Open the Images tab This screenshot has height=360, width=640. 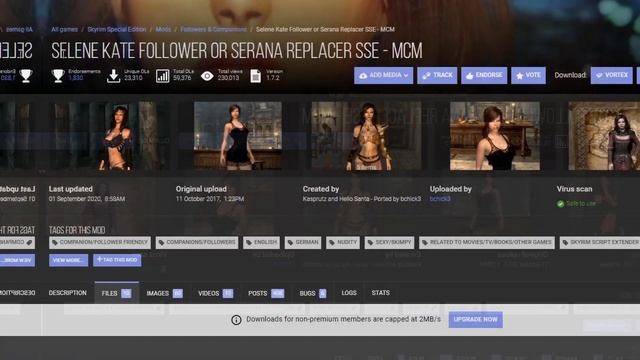(164, 293)
